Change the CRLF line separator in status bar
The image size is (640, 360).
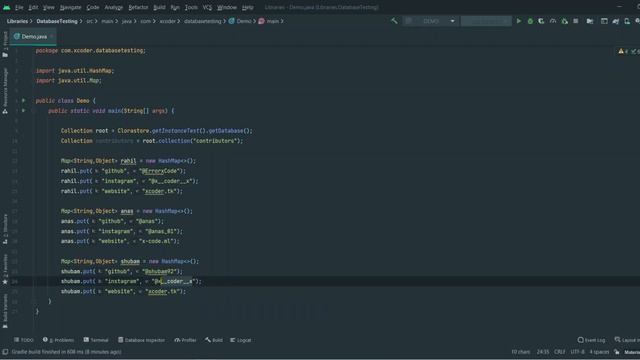[560, 352]
